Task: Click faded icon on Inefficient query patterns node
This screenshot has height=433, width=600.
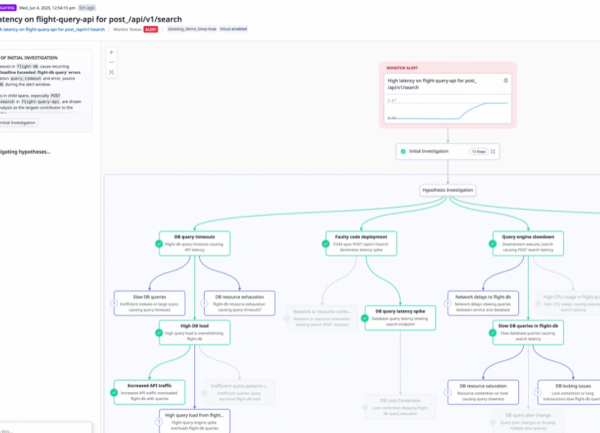Action: [x=204, y=393]
